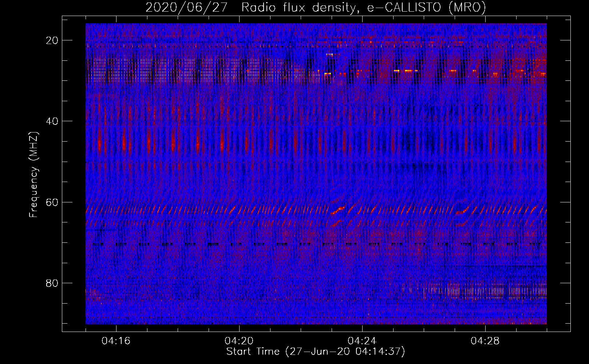This screenshot has height=364, width=589.
Task: Click the time tick label '04:20'
Action: point(239,341)
